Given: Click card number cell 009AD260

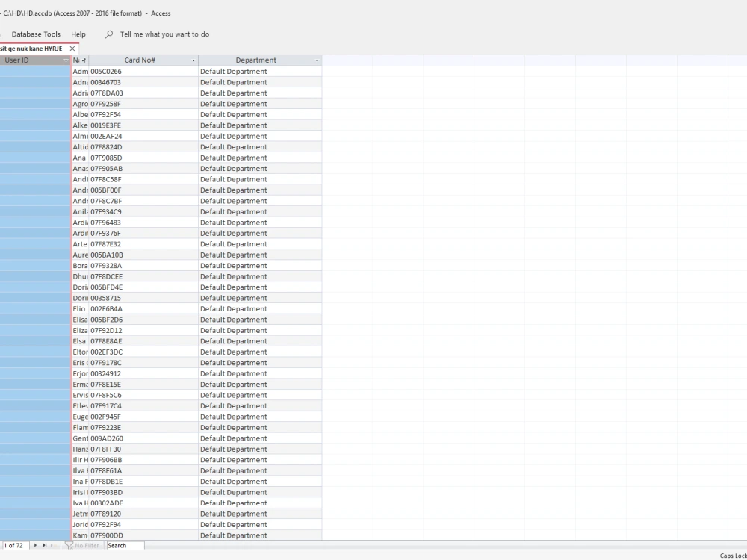Looking at the screenshot, I should click(143, 438).
